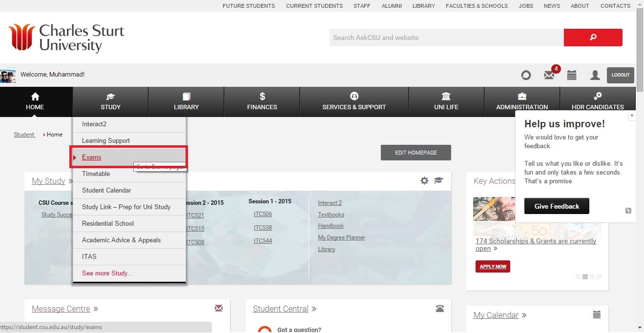Image resolution: width=644 pixels, height=333 pixels.
Task: Click the page vertical scrollbar thumb
Action: (640, 49)
